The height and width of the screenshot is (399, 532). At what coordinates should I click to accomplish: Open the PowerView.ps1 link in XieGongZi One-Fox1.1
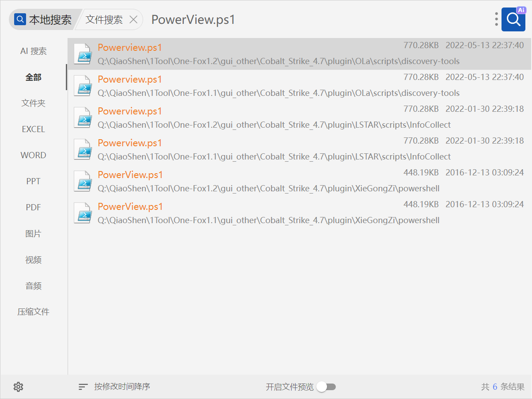(x=130, y=207)
